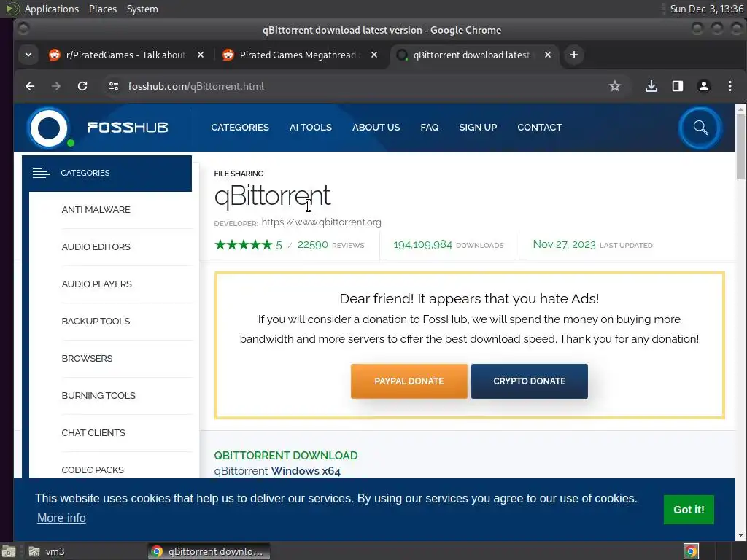This screenshot has height=560, width=747.
Task: Open the tab search dropdown arrow
Action: pos(28,55)
